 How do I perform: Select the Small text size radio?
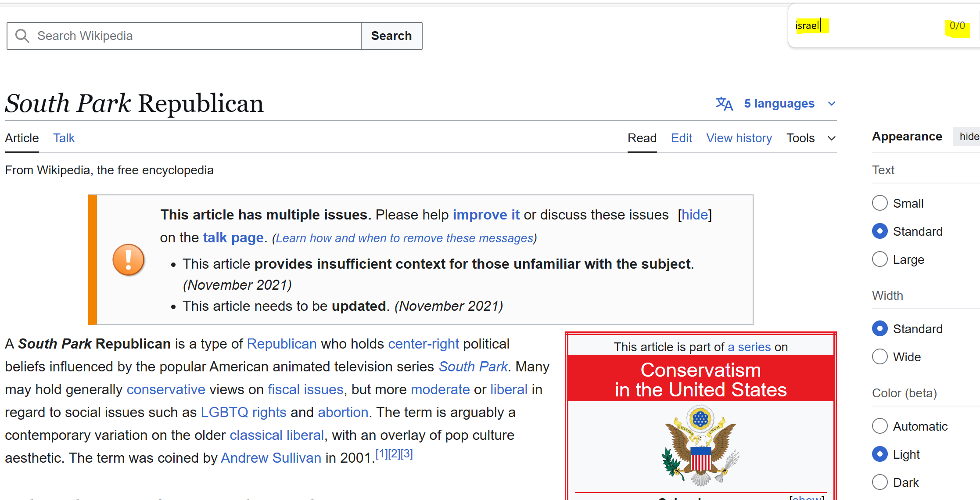tap(879, 203)
